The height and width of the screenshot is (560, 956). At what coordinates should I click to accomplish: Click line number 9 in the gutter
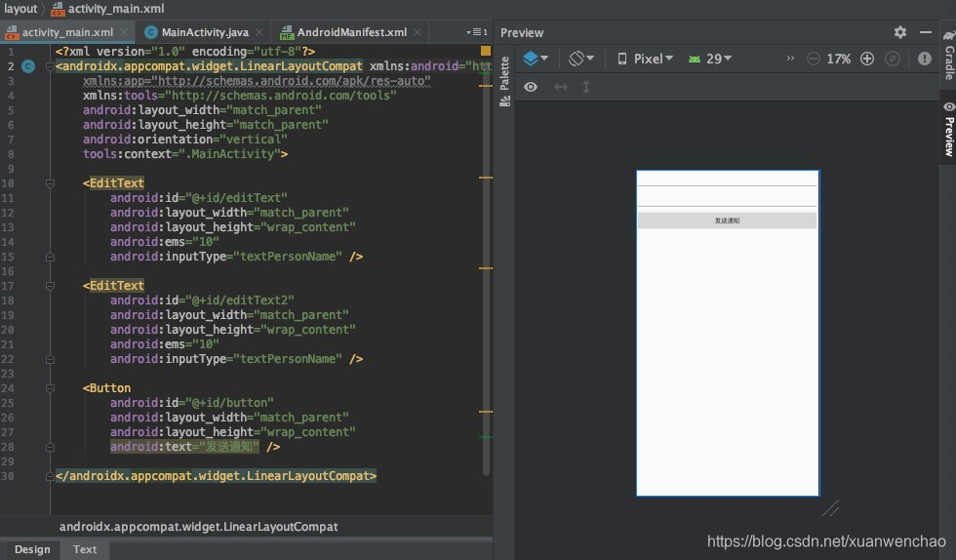[11, 169]
